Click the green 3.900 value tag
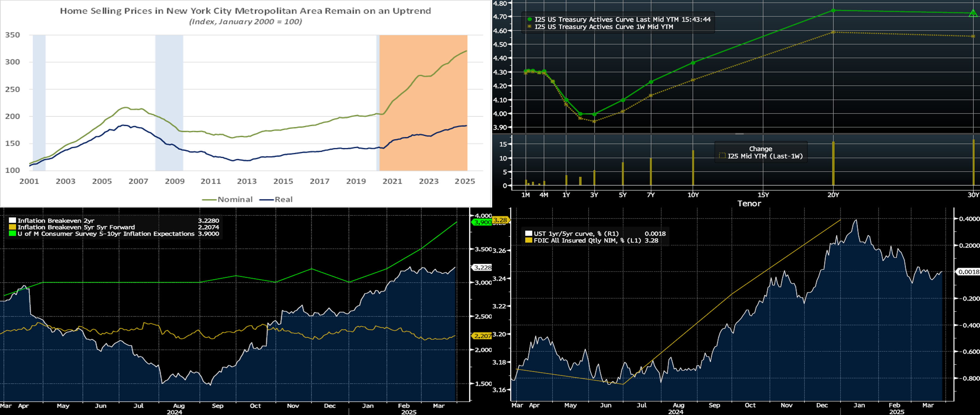The height and width of the screenshot is (415, 980). pos(483,222)
